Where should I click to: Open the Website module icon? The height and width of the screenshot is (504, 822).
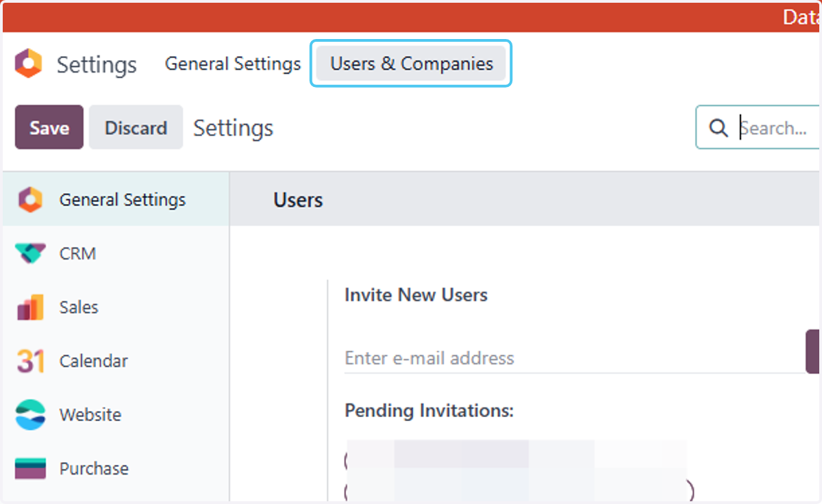pos(30,415)
